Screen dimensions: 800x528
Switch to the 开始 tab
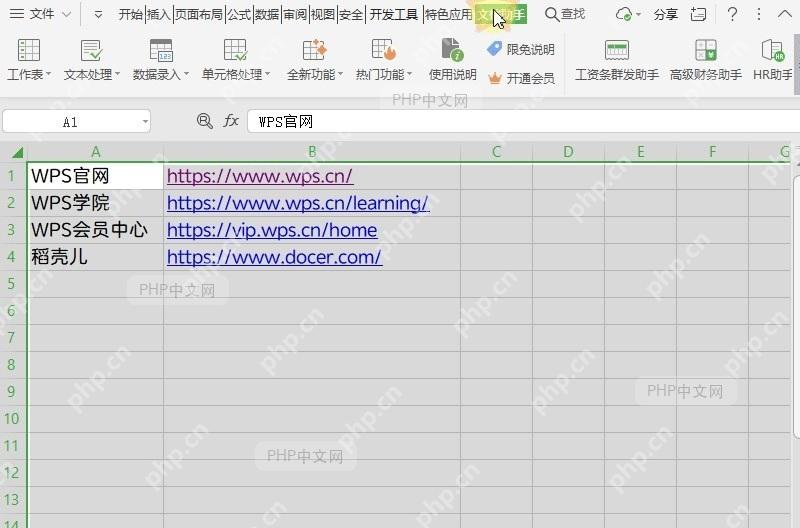click(131, 14)
